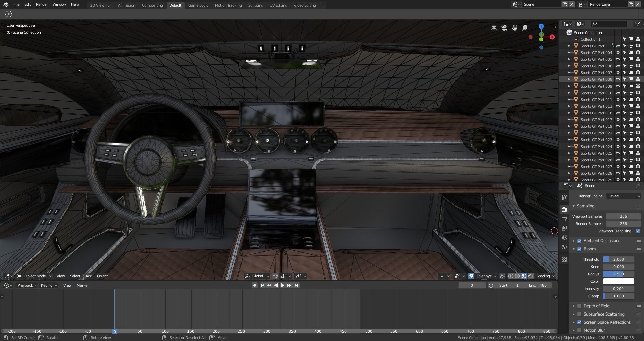Switch to wireframe viewport shading
This screenshot has height=341, width=644.
tap(511, 276)
